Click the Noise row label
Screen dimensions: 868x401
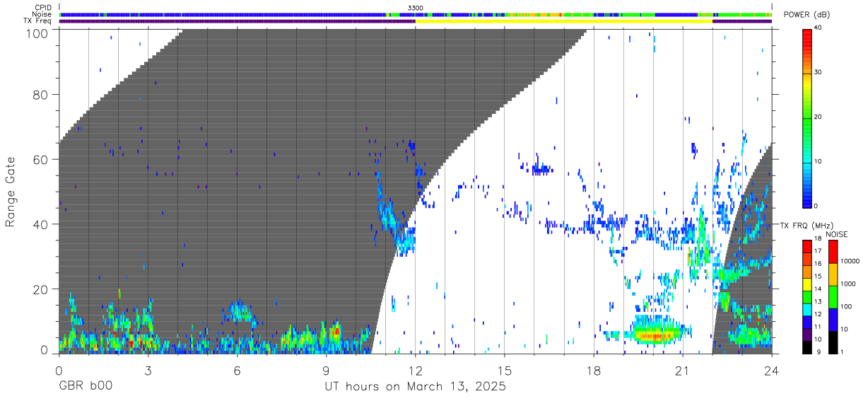click(42, 14)
